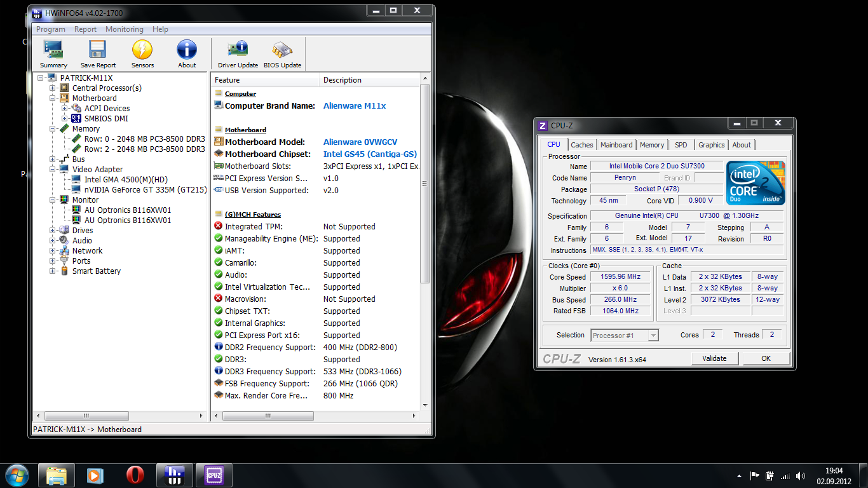Select memory Row: 2 - 2048 MB entry
This screenshot has width=868, height=488.
click(144, 149)
